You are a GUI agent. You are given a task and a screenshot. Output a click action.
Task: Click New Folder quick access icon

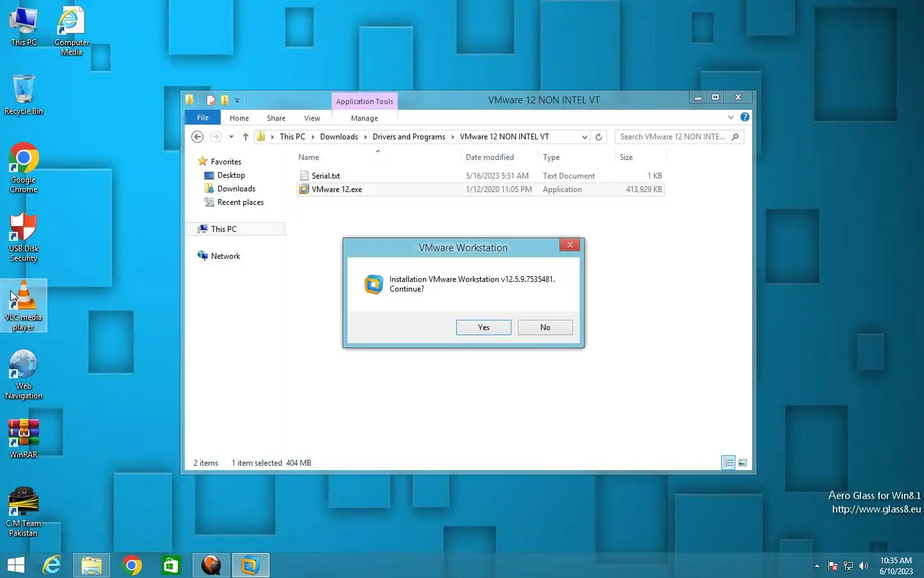[225, 100]
